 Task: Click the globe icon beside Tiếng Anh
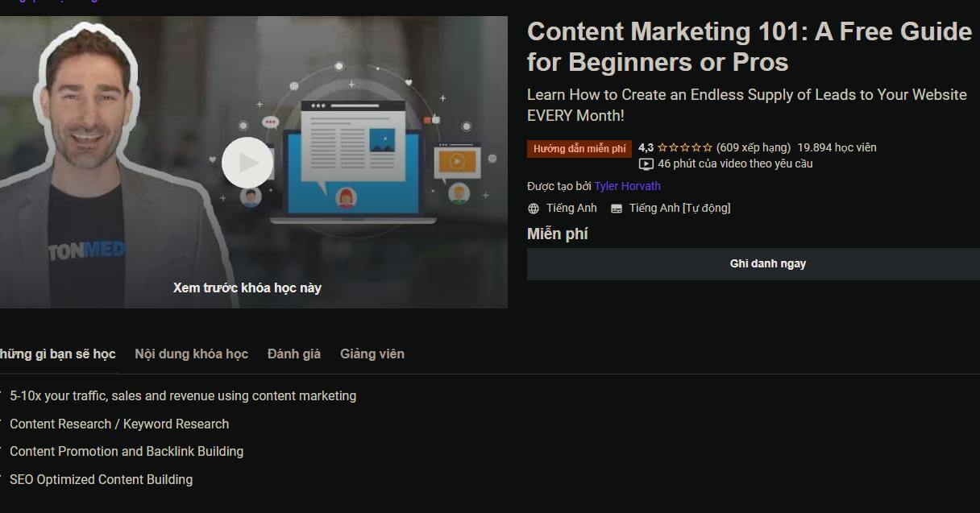click(534, 208)
